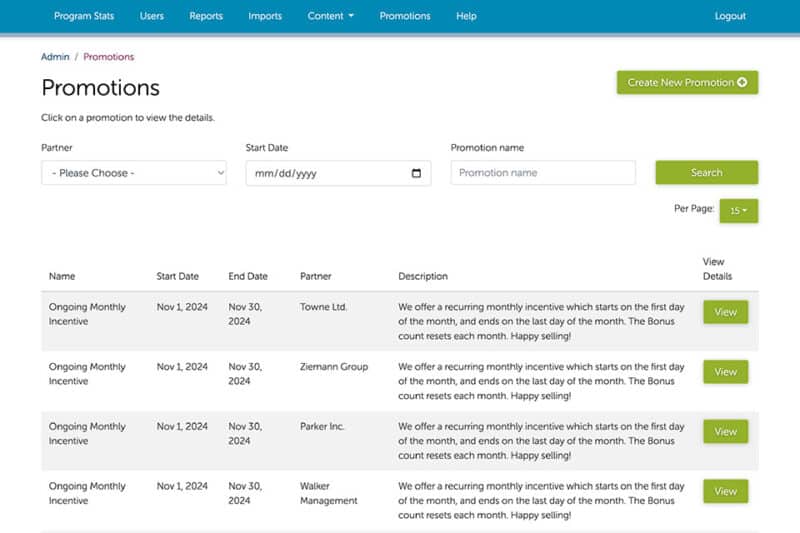Image resolution: width=800 pixels, height=533 pixels.
Task: Click the description text in Towne Ltd. row
Action: [541, 321]
